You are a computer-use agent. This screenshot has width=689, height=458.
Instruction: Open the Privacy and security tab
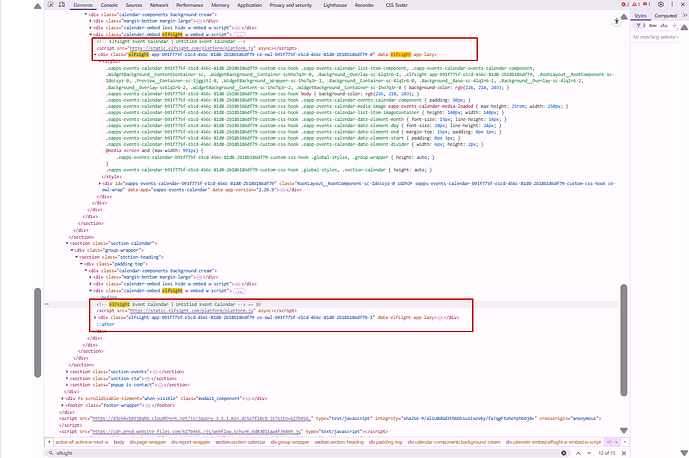pos(290,5)
